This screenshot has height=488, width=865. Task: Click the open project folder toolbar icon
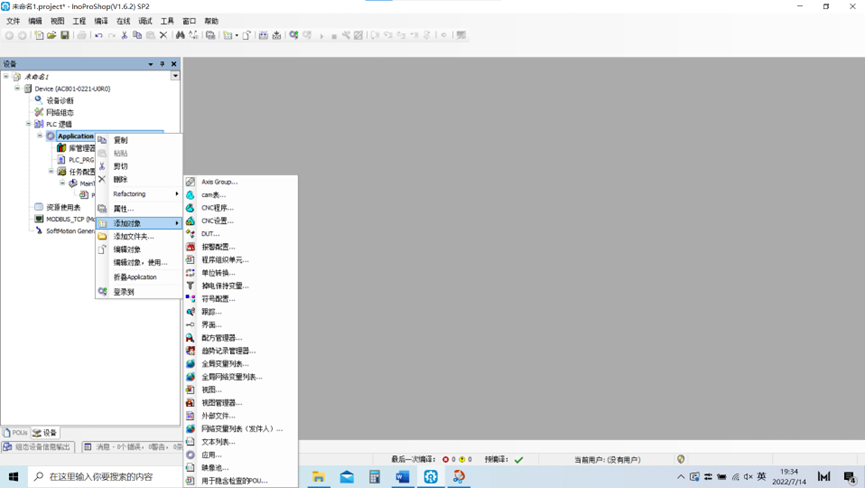(x=51, y=35)
